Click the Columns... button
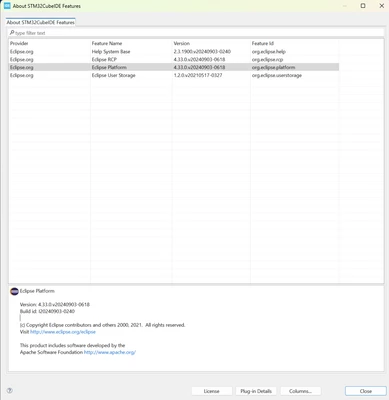The image size is (389, 400). coord(300,391)
